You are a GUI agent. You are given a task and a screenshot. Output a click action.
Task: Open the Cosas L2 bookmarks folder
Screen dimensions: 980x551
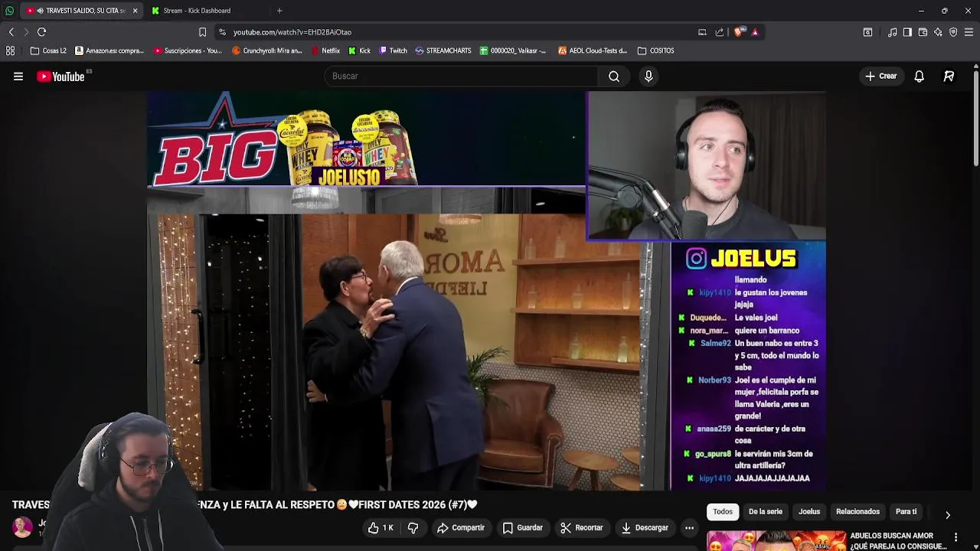click(x=48, y=51)
